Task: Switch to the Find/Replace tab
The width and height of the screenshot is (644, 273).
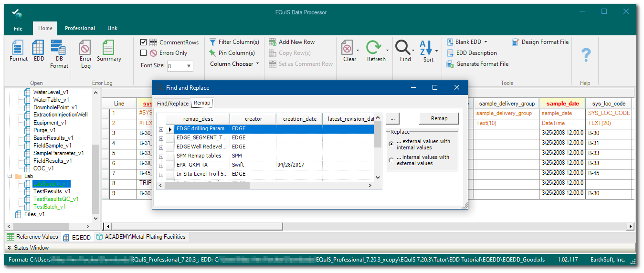Action: (172, 103)
